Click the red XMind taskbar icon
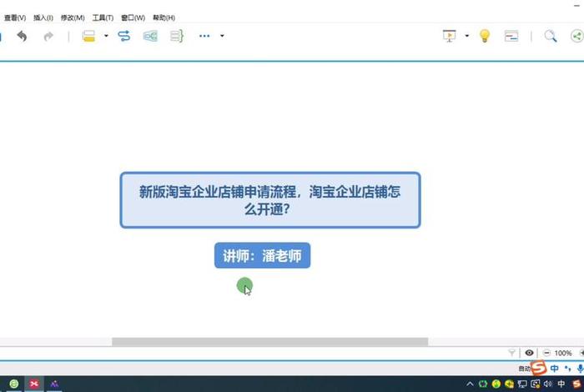The height and width of the screenshot is (392, 584). coord(34,384)
